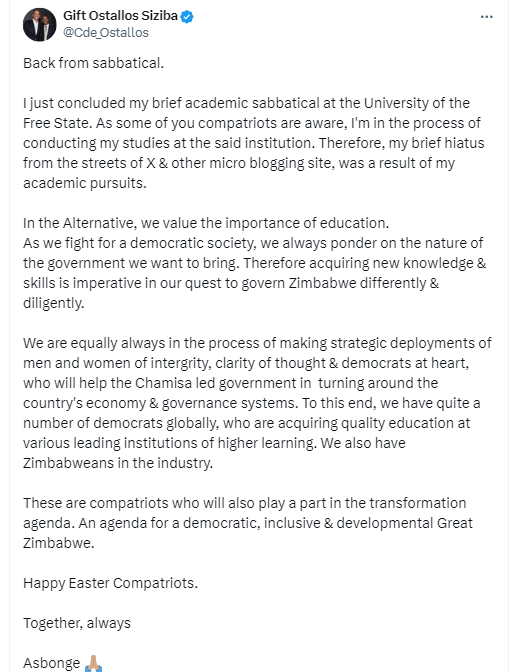The image size is (511, 672).
Task: Open Gift Ostallos Siziba's profile avatar
Action: point(39,24)
